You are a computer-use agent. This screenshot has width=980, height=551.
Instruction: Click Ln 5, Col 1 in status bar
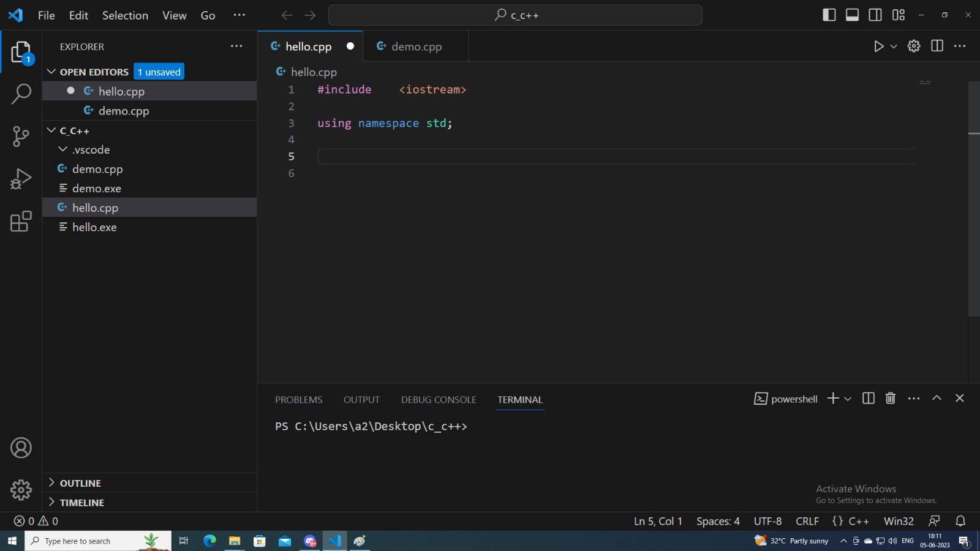[x=658, y=521]
